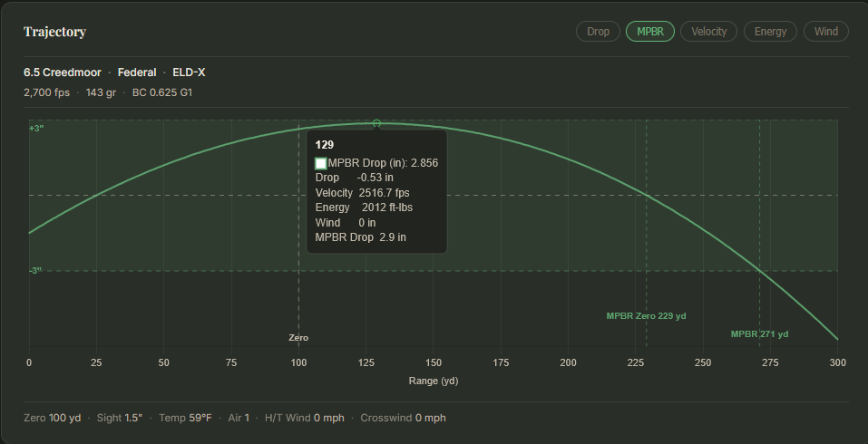
Task: Click the Zero marker label on chart
Action: (x=298, y=337)
